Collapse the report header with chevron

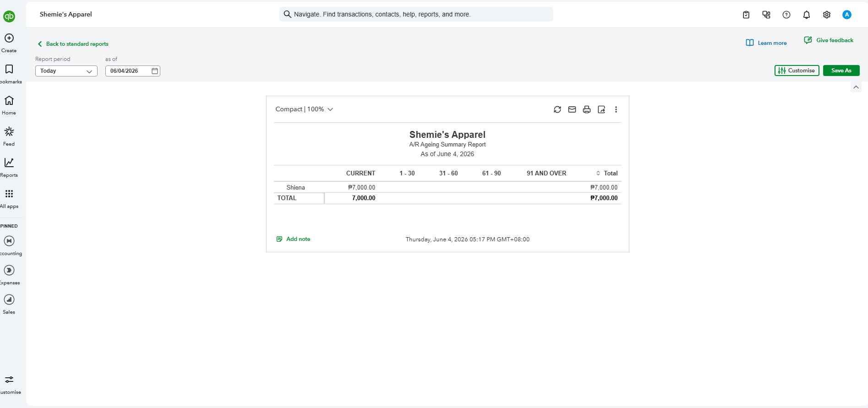pyautogui.click(x=856, y=87)
